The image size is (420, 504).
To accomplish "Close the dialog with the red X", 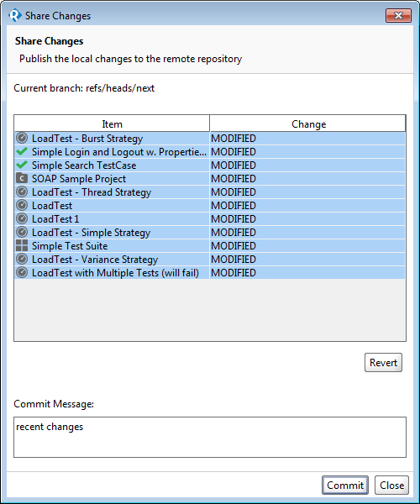I will point(398,15).
